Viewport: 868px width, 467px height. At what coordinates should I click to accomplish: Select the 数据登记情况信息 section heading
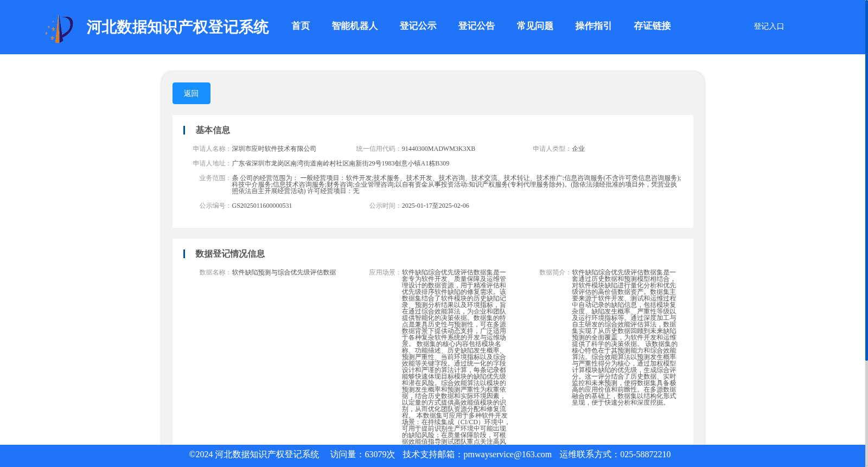pos(230,254)
